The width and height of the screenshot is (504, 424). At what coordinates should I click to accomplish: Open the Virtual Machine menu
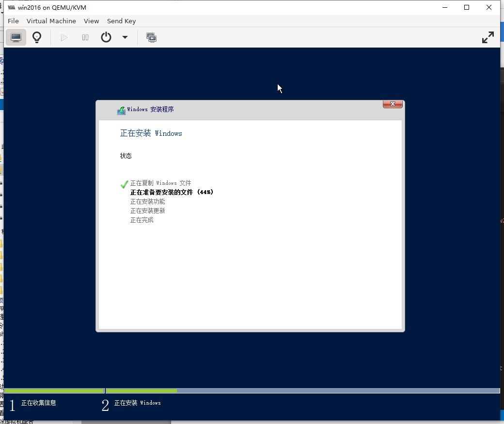[x=51, y=21]
